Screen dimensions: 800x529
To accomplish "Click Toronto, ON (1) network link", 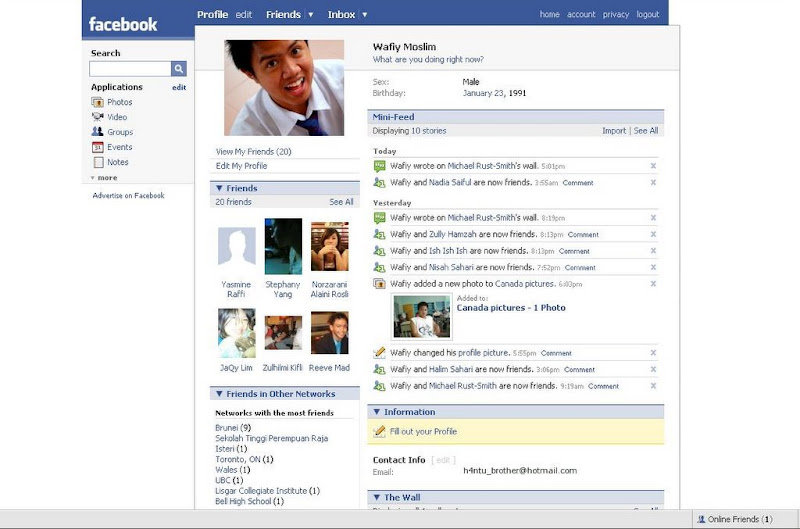I will (244, 459).
